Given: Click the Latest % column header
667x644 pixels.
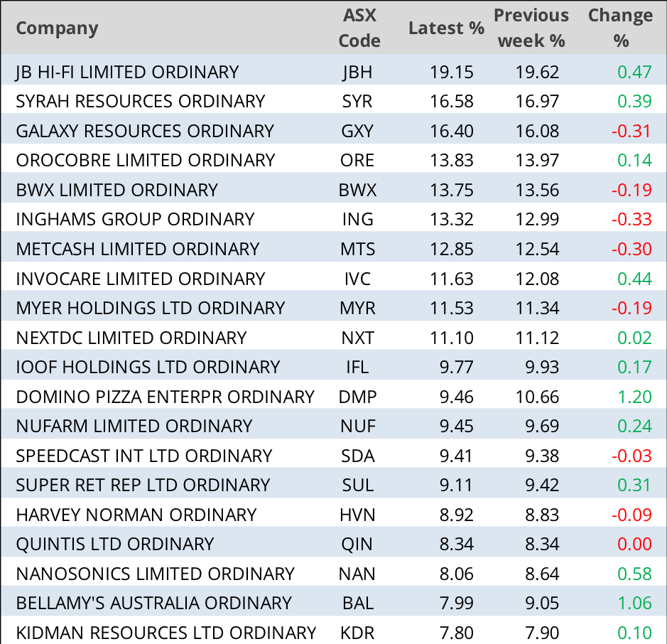Looking at the screenshot, I should (446, 28).
